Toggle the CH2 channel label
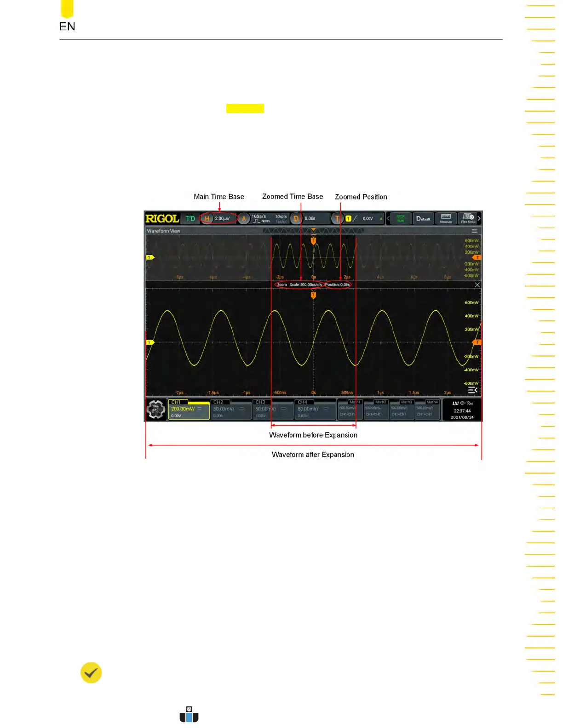 [218, 402]
